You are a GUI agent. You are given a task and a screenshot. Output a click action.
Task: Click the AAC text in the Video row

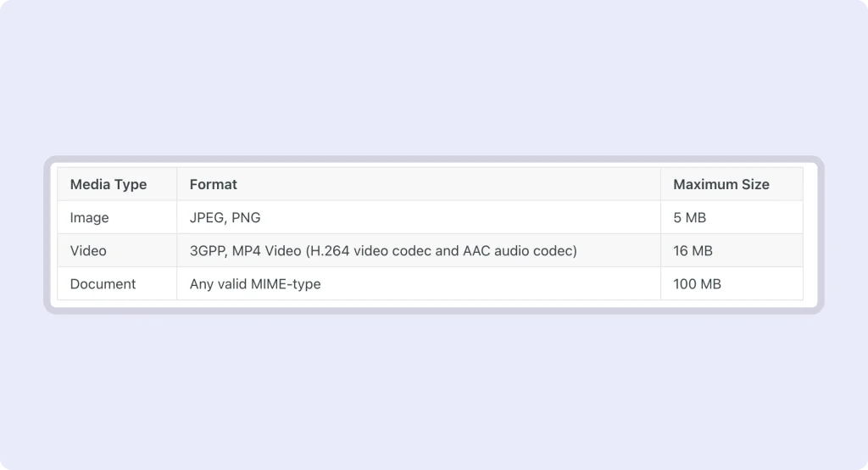pyautogui.click(x=477, y=250)
